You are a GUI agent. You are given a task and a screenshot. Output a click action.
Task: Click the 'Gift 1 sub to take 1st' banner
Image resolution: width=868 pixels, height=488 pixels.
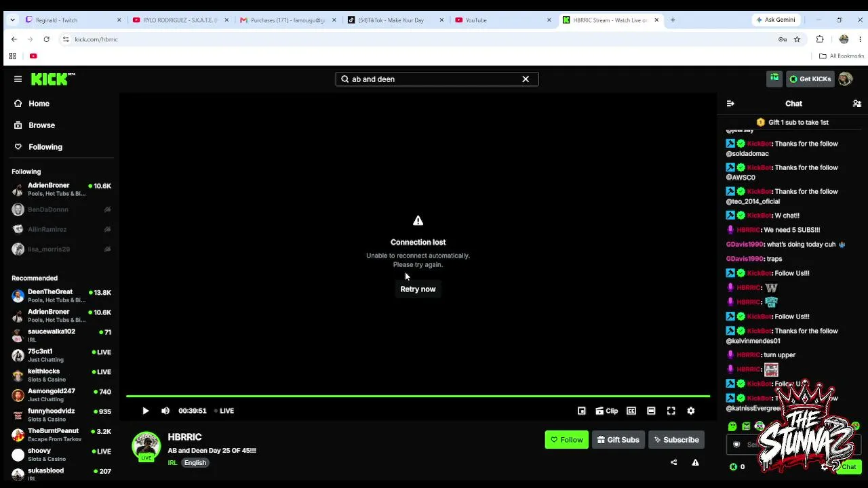tap(792, 123)
